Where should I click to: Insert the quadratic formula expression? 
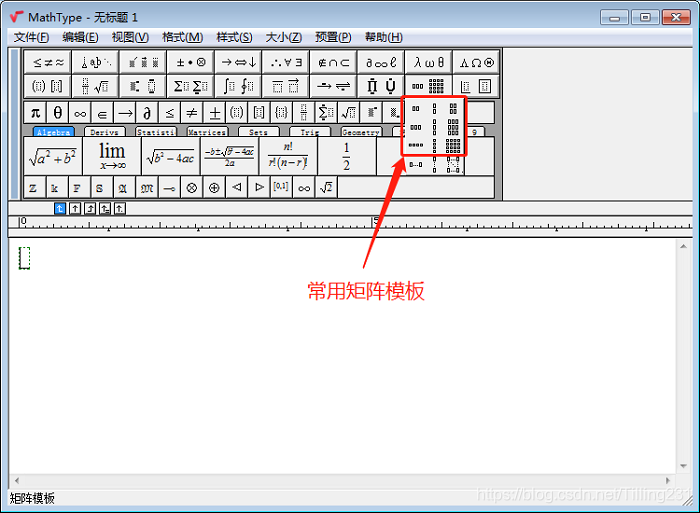click(230, 156)
